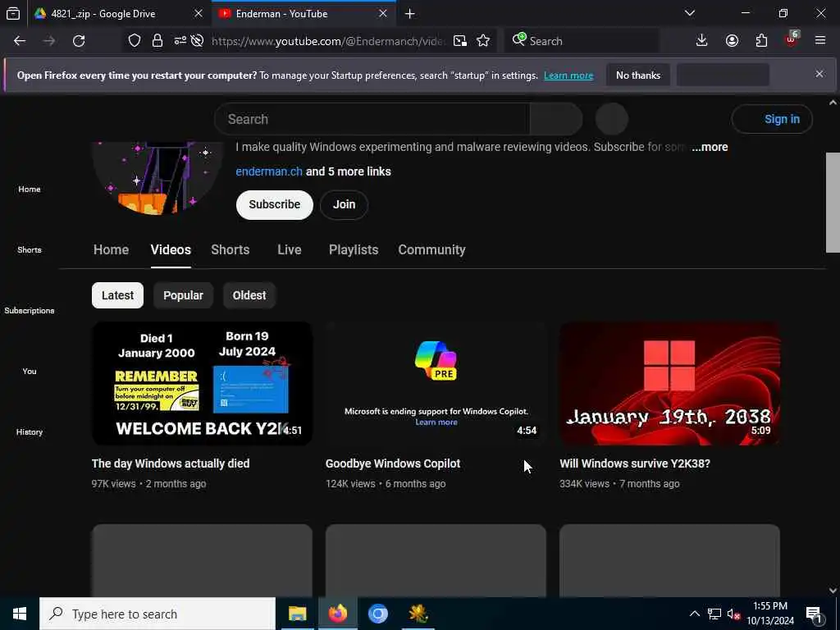This screenshot has width=840, height=630.
Task: Click the Join membership button
Action: [x=344, y=204]
